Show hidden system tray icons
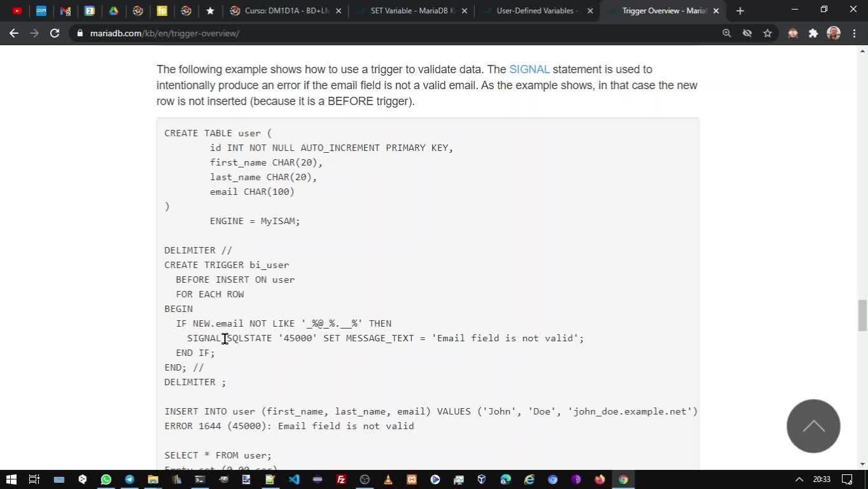The image size is (868, 489). (799, 479)
